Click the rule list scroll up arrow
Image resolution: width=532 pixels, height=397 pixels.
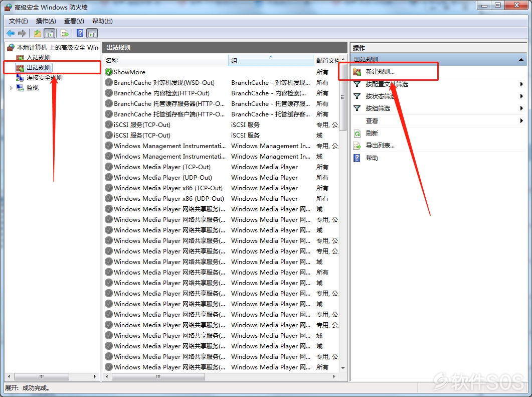(x=342, y=59)
